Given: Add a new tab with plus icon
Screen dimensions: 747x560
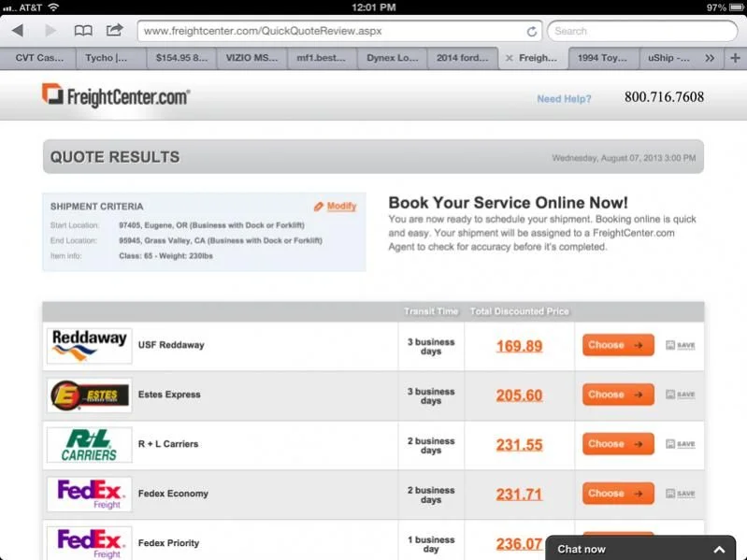Looking at the screenshot, I should pos(736,58).
